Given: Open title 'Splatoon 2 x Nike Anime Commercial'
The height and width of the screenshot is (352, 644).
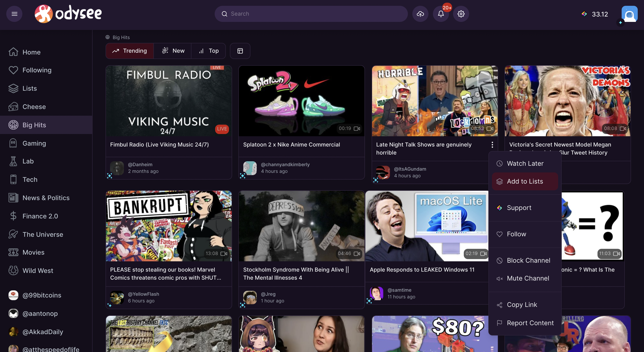Looking at the screenshot, I should pos(292,145).
